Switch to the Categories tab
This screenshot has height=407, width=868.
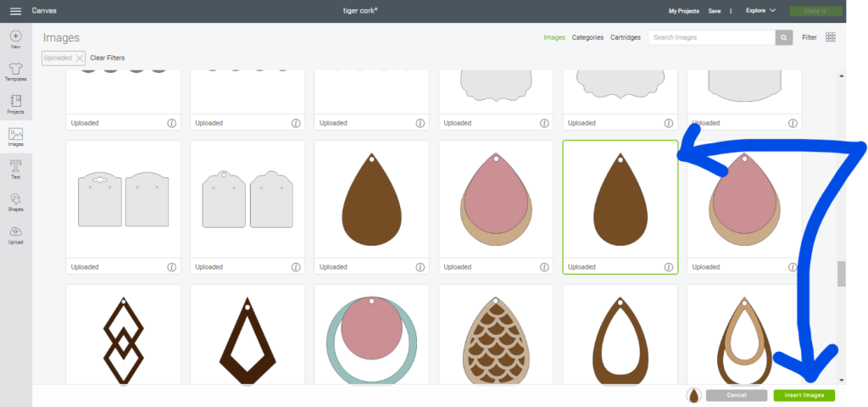tap(587, 37)
